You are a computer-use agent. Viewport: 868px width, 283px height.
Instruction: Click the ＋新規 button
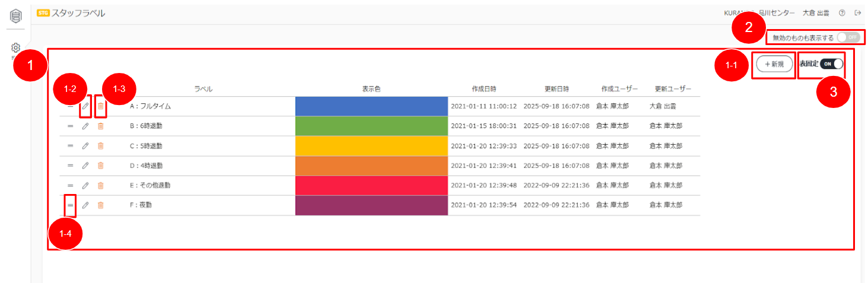775,64
